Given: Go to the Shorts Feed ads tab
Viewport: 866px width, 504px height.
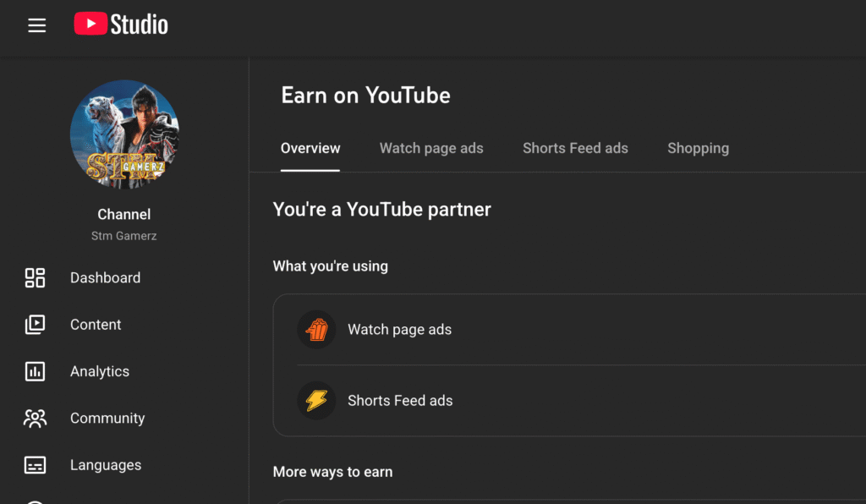Looking at the screenshot, I should point(575,148).
